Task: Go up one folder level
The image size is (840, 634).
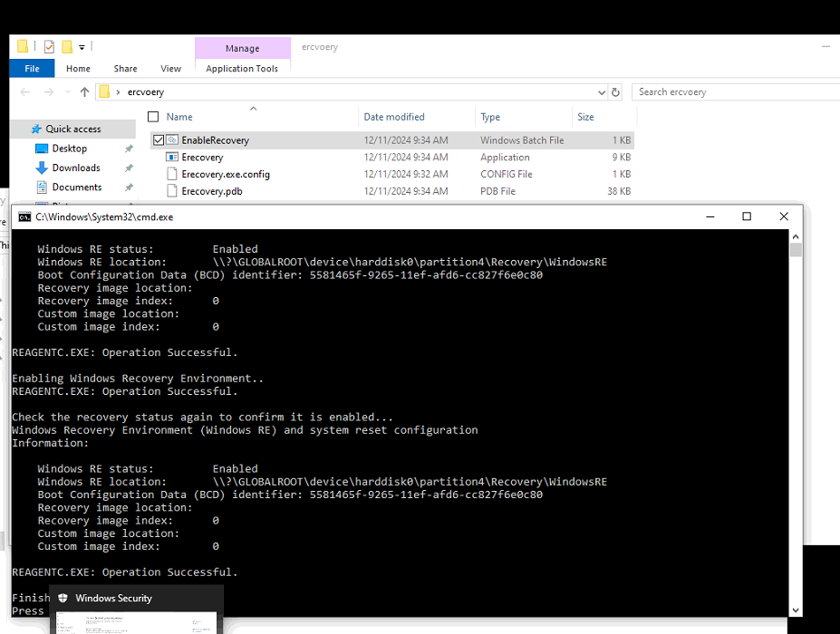Action: pos(84,92)
